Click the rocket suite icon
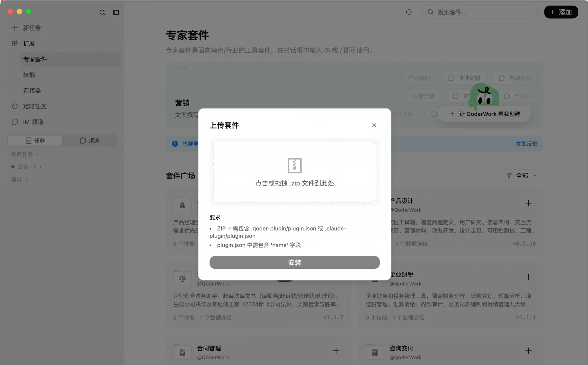 coord(182,205)
